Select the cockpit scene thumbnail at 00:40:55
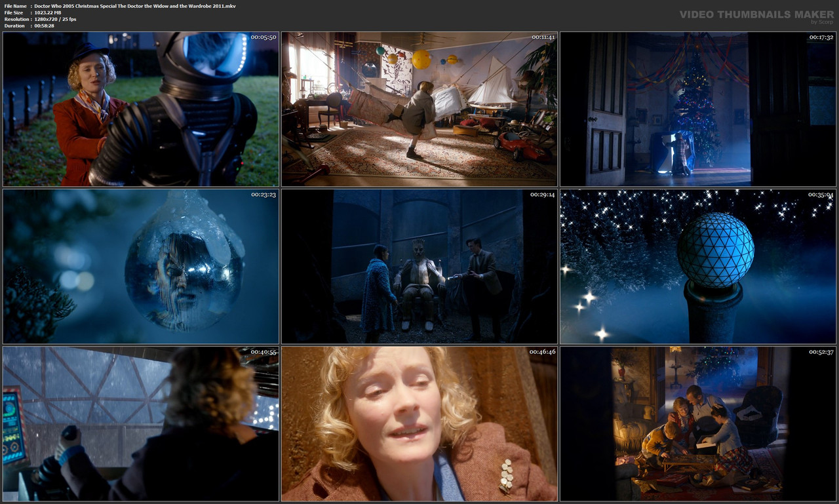839x504 pixels. [140, 423]
